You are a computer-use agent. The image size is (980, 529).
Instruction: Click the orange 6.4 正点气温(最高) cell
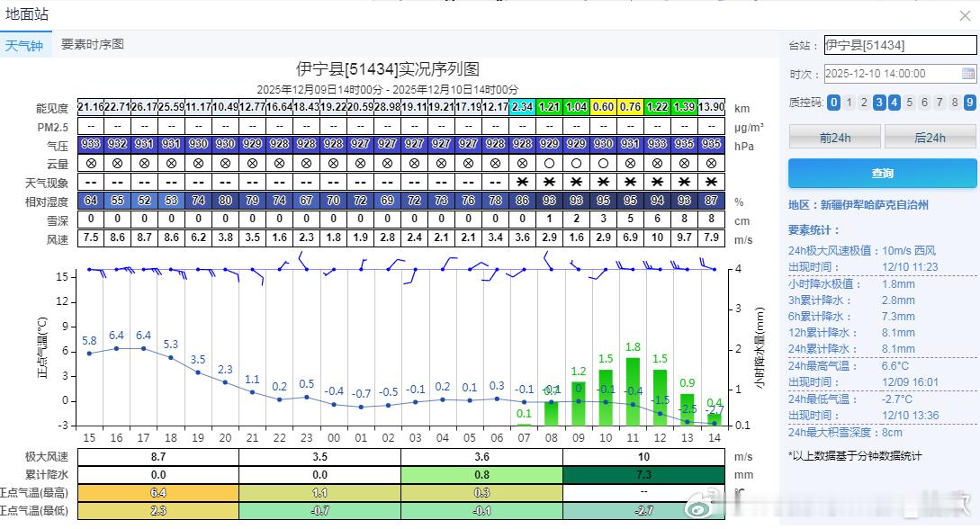[158, 493]
